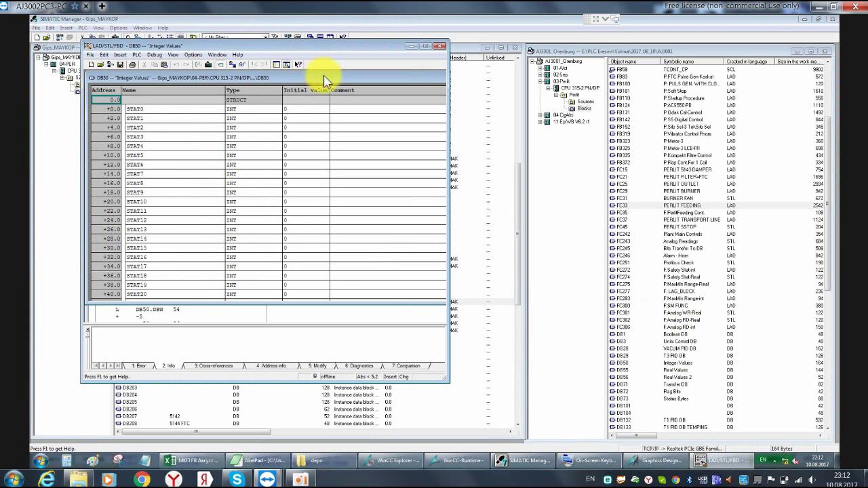This screenshot has height=488, width=868.
Task: Click the Download to PLC icon
Action: pos(208,64)
